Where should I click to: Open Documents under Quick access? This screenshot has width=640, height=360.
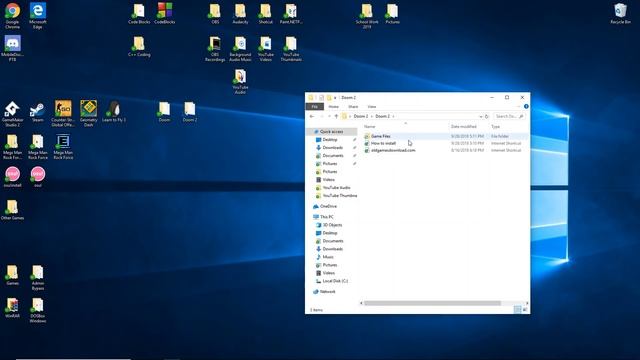click(x=333, y=156)
